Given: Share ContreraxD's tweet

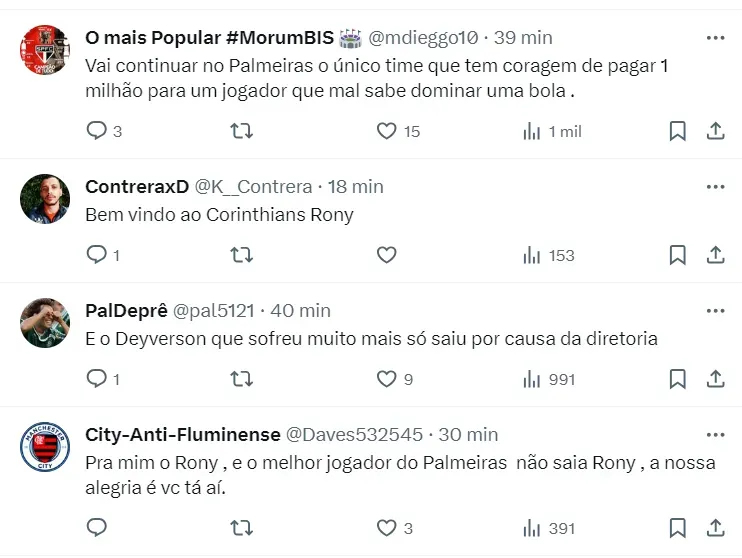Looking at the screenshot, I should [x=715, y=255].
